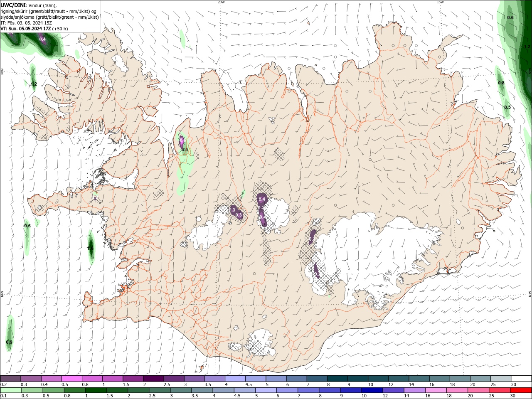Click the 1.2 value at the upper-left ocean

pyautogui.click(x=34, y=84)
